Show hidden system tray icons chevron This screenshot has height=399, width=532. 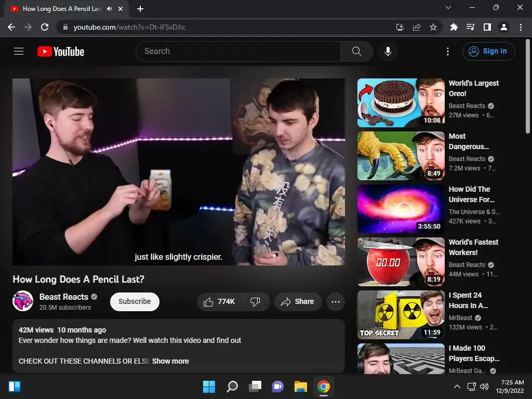[x=457, y=387]
